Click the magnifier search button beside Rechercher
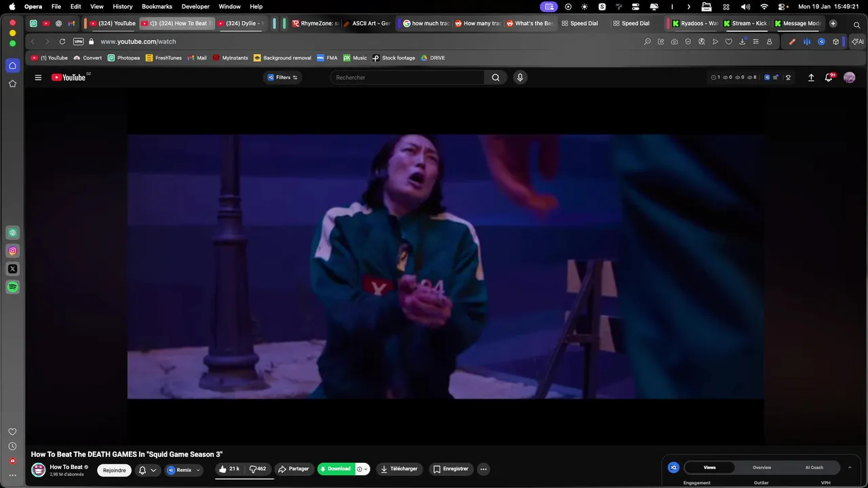The image size is (868, 488). coord(496,77)
